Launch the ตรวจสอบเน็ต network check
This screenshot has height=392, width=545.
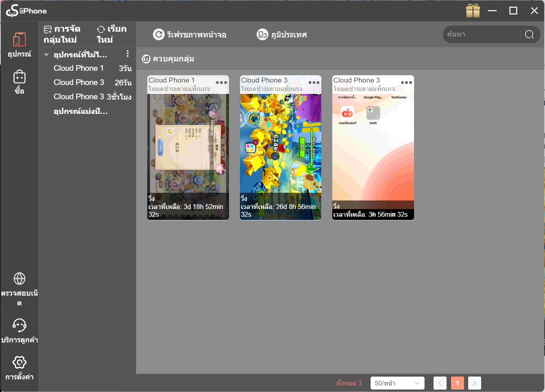click(x=20, y=289)
